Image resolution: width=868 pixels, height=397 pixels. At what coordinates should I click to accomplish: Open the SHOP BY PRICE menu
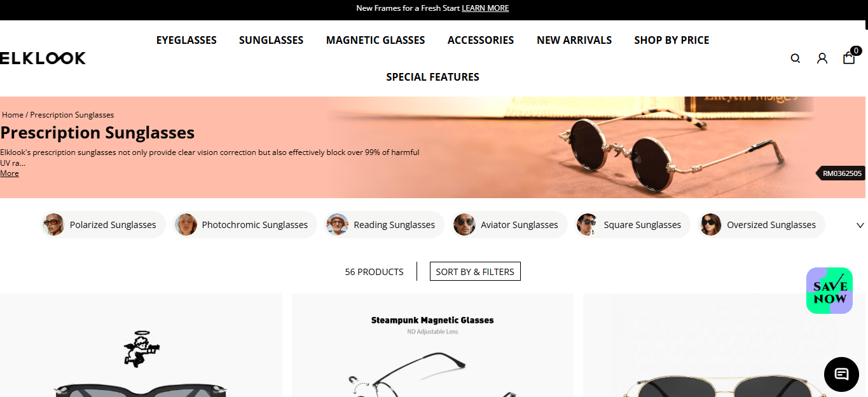(672, 40)
